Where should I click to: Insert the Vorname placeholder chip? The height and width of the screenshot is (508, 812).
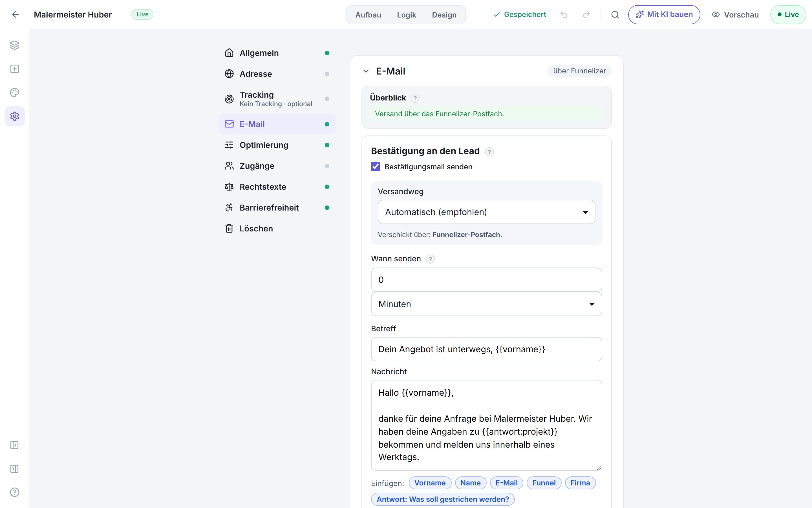coord(430,483)
